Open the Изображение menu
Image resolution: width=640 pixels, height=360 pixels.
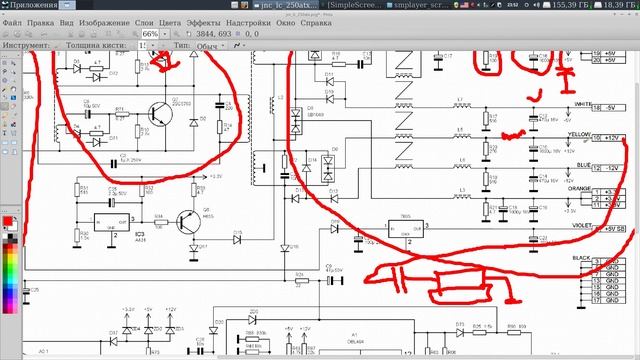[x=104, y=23]
